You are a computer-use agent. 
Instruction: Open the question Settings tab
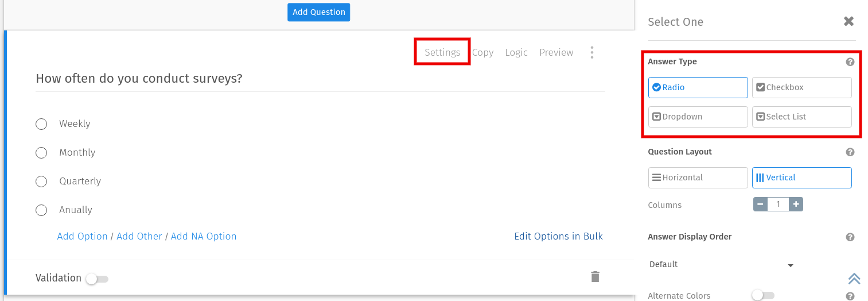coord(442,52)
